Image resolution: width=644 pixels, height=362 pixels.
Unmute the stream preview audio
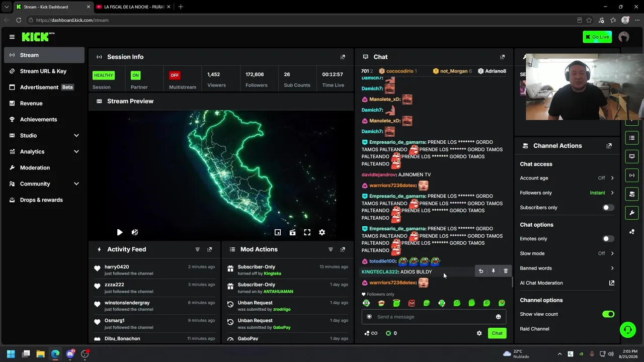coord(135,232)
